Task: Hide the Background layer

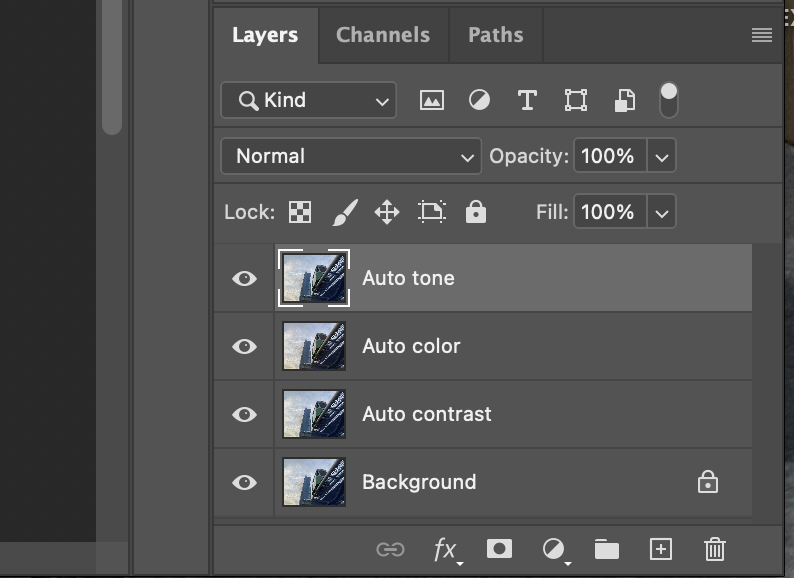Action: click(x=244, y=482)
